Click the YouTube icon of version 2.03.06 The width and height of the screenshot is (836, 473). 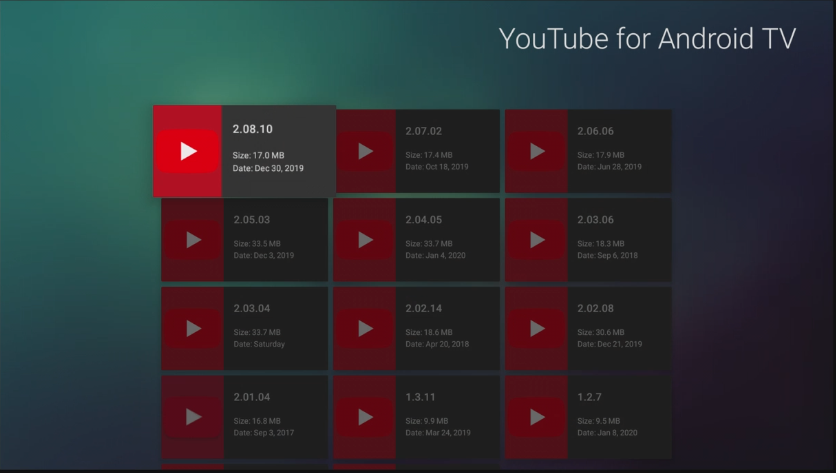point(536,239)
